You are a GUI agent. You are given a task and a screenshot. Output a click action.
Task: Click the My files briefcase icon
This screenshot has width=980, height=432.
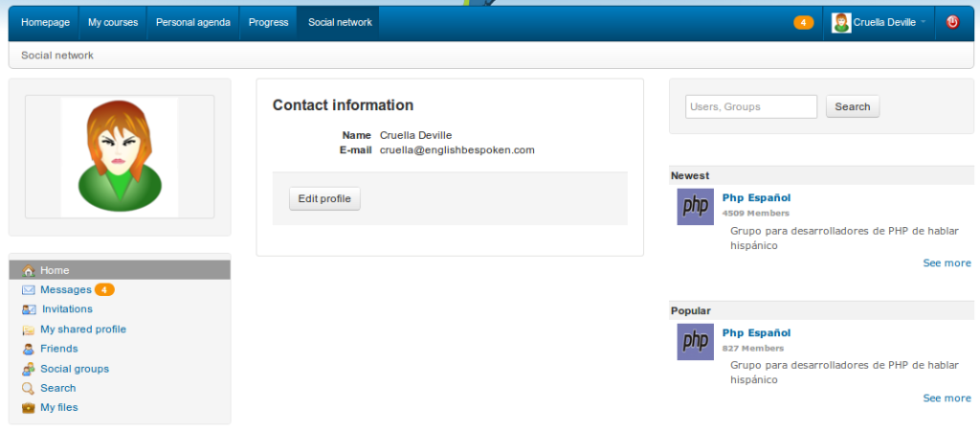click(29, 408)
